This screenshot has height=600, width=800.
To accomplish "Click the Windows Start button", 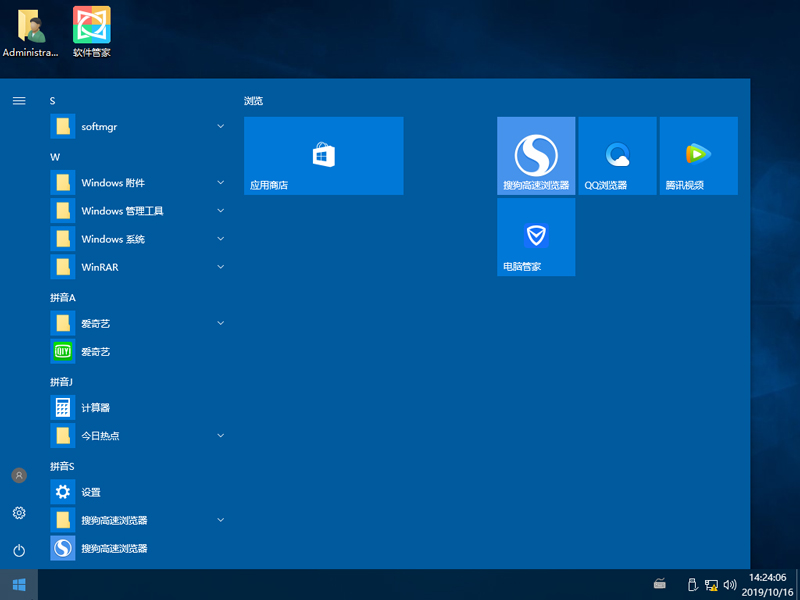I will click(x=18, y=584).
